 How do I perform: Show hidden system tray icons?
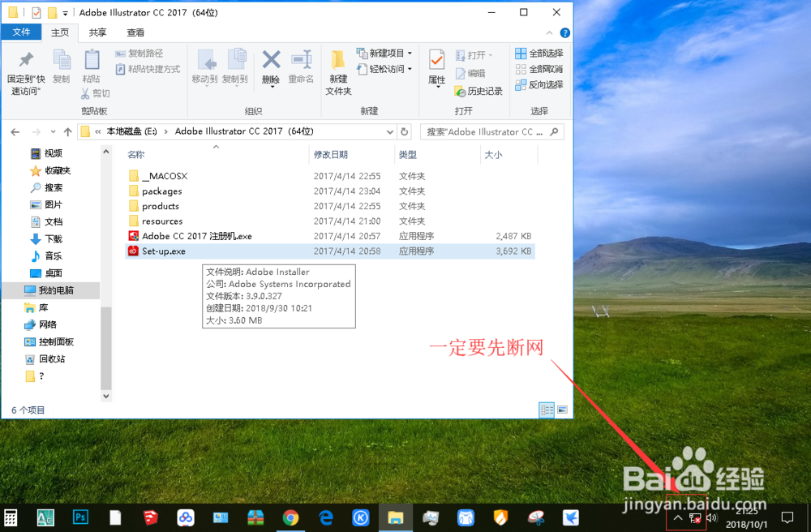click(678, 517)
